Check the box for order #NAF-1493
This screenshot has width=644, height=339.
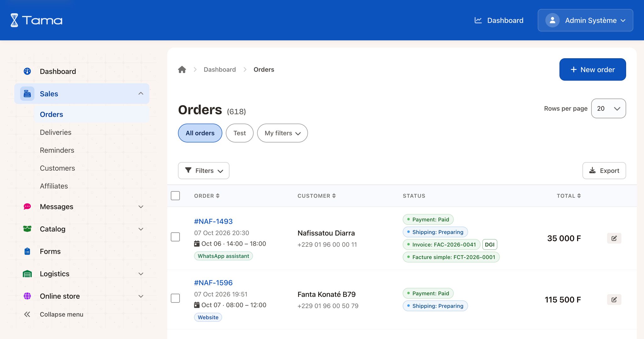click(x=175, y=237)
